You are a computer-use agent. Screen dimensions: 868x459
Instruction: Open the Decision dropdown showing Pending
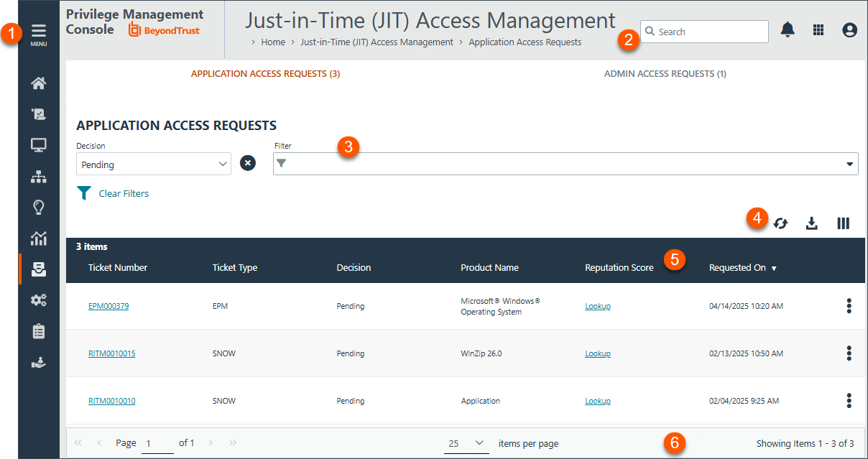point(154,164)
